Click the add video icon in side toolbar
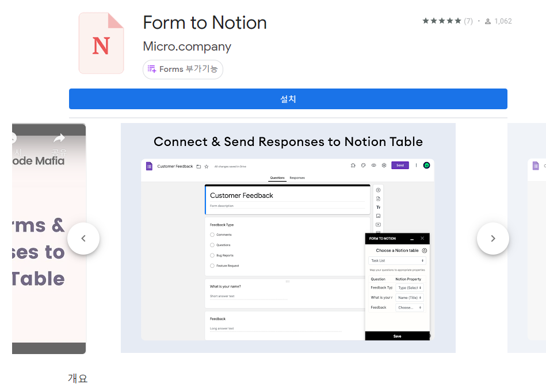This screenshot has width=546, height=392. click(x=378, y=225)
